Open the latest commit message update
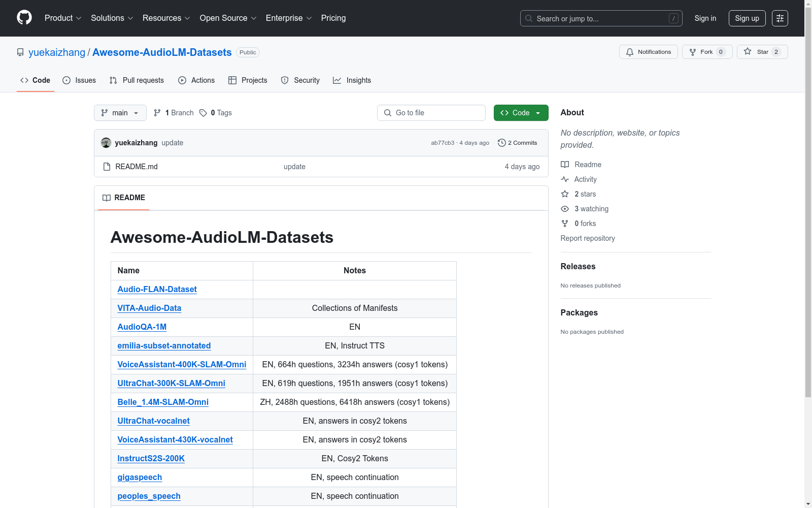This screenshot has height=508, width=812. tap(173, 143)
